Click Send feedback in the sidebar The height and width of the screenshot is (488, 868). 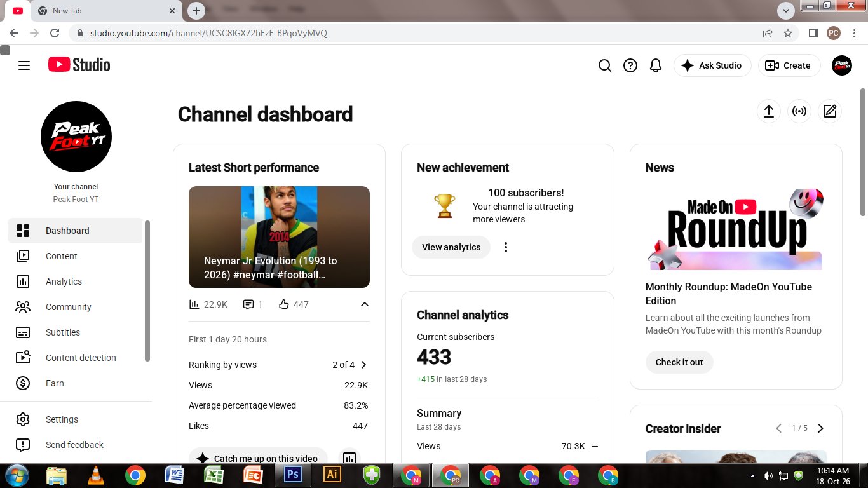(75, 445)
